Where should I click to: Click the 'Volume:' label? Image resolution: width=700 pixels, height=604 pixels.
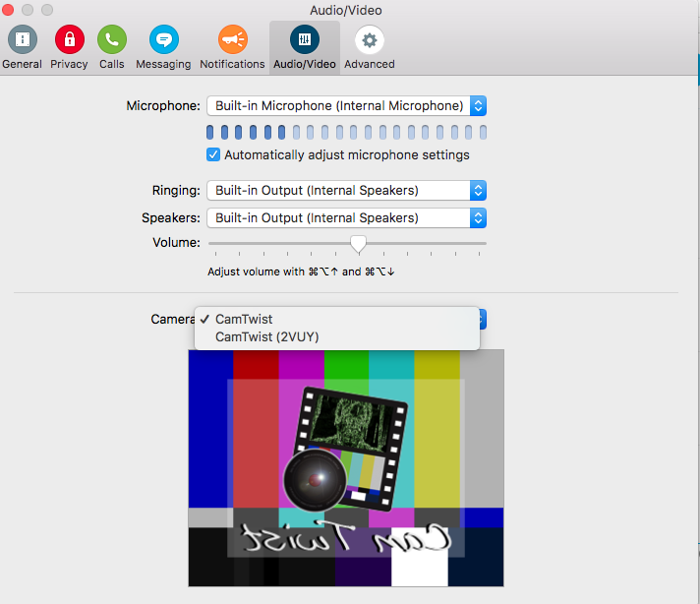[x=176, y=243]
